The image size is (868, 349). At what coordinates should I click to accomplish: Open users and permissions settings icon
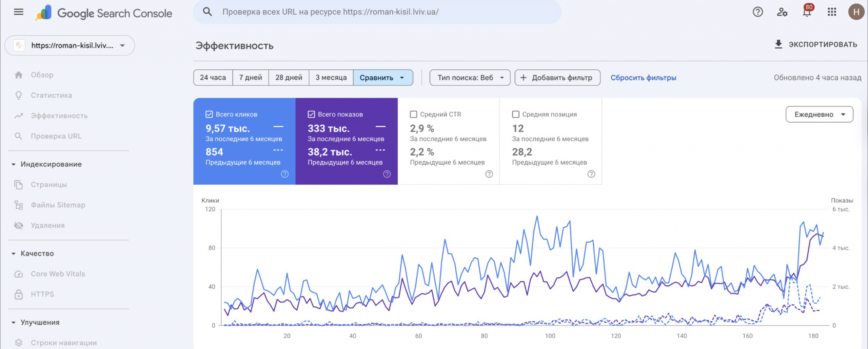[782, 12]
